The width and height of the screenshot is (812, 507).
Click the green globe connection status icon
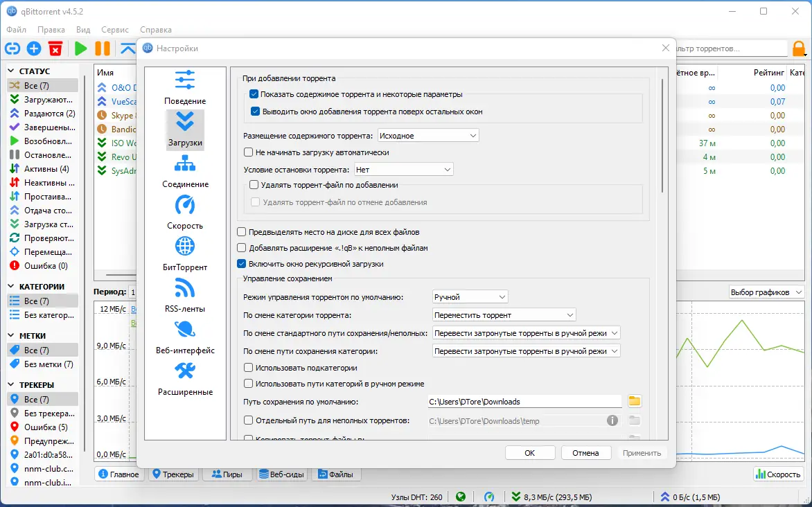pos(460,497)
